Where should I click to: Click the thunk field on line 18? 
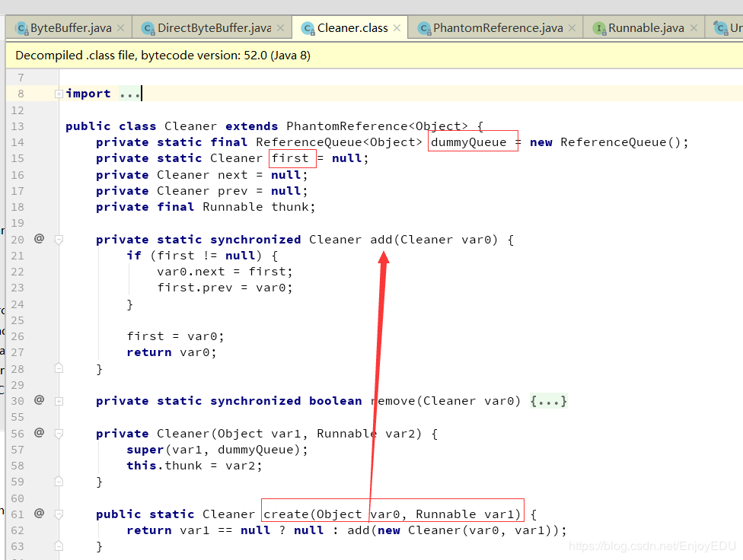click(290, 206)
